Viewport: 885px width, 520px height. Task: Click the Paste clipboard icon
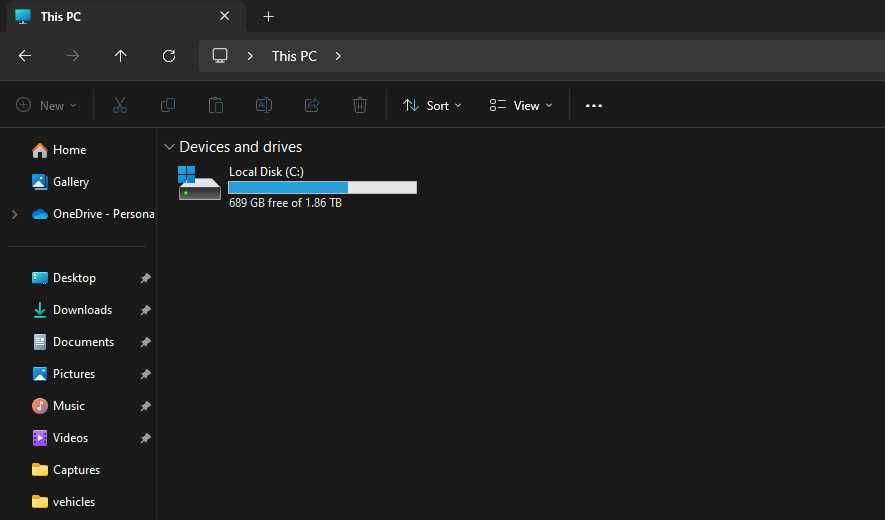216,106
